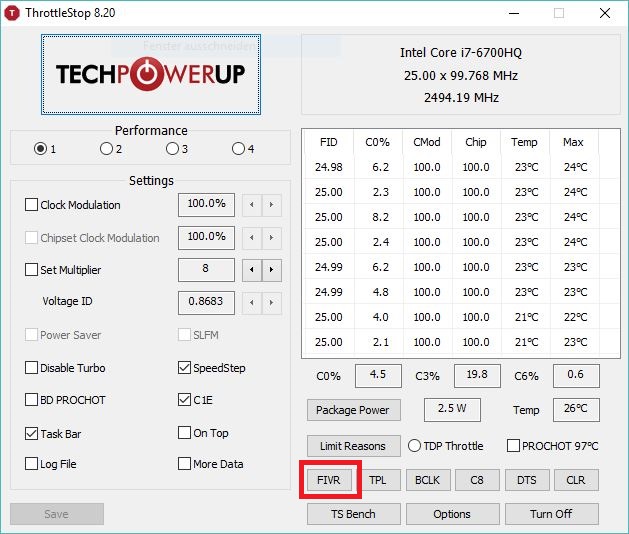Click the ThrottleStop title bar icon
Viewport: 629px width, 534px height.
tap(15, 13)
